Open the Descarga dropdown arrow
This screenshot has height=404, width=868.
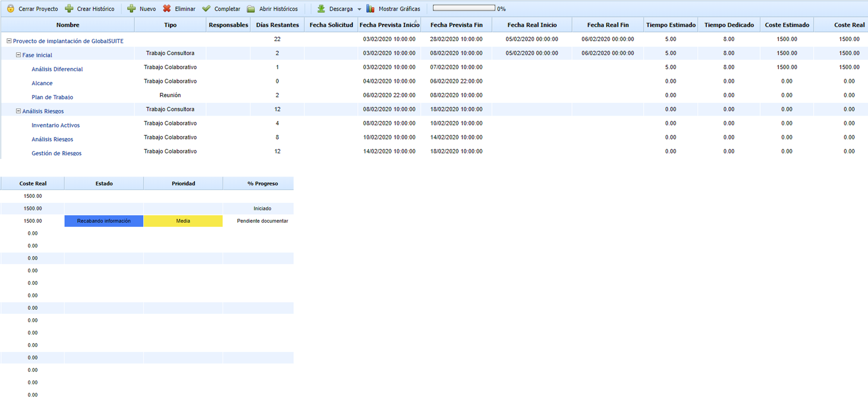[359, 9]
